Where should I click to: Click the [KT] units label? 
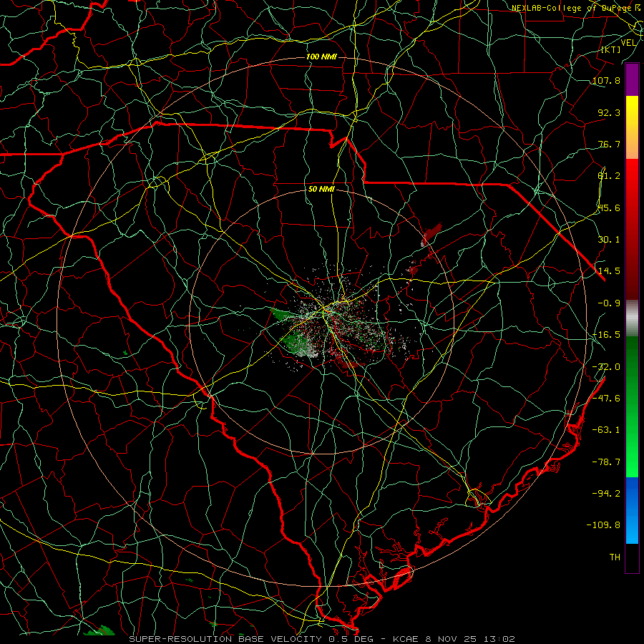pos(611,49)
